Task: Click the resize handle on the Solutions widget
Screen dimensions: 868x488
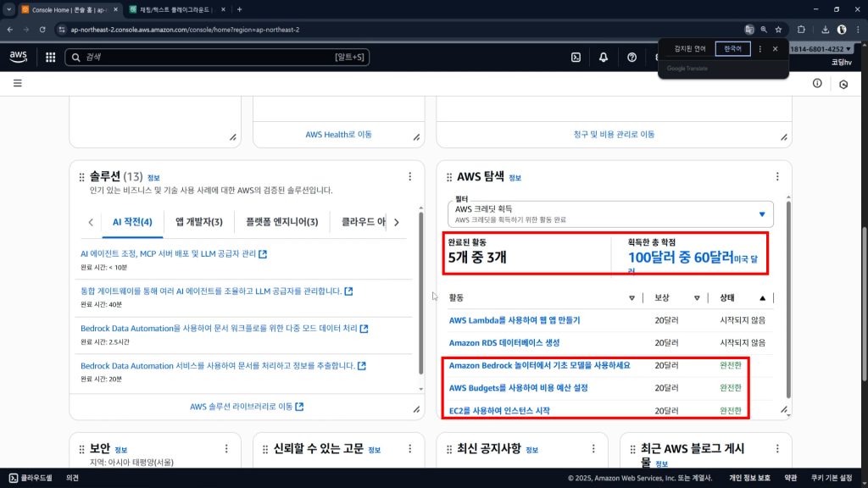Action: click(416, 409)
